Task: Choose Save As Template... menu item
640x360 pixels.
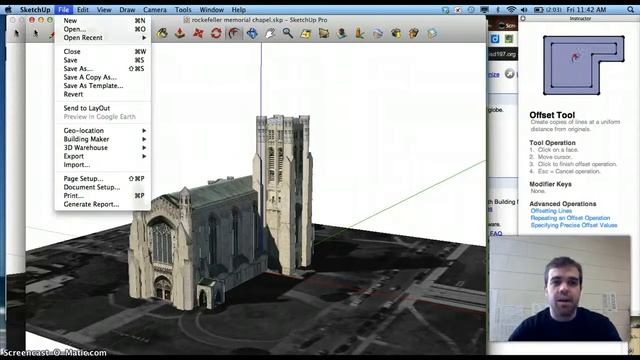Action: coord(103,86)
